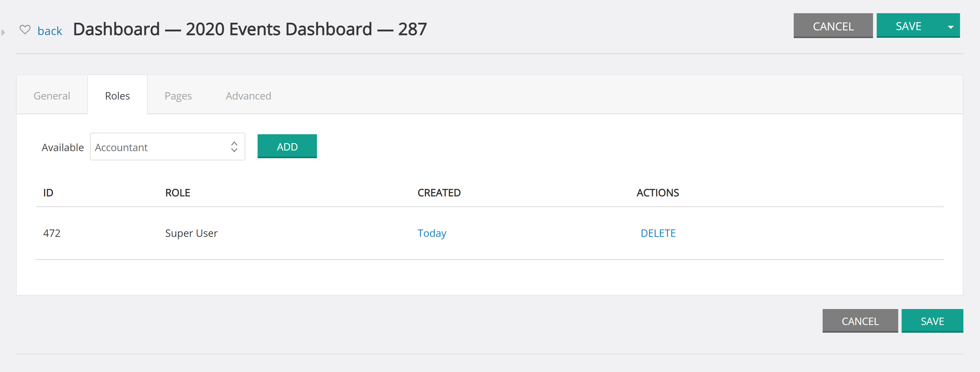Click the bottom CANCEL button

pos(860,321)
